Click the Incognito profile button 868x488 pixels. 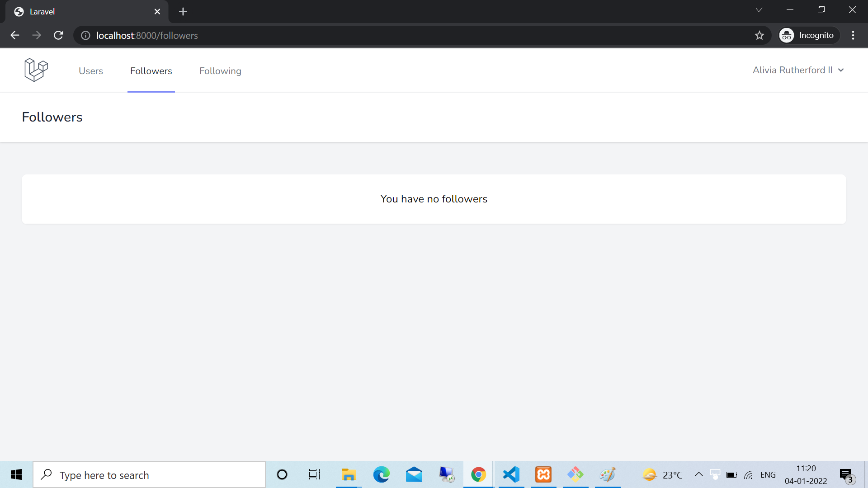coord(809,35)
